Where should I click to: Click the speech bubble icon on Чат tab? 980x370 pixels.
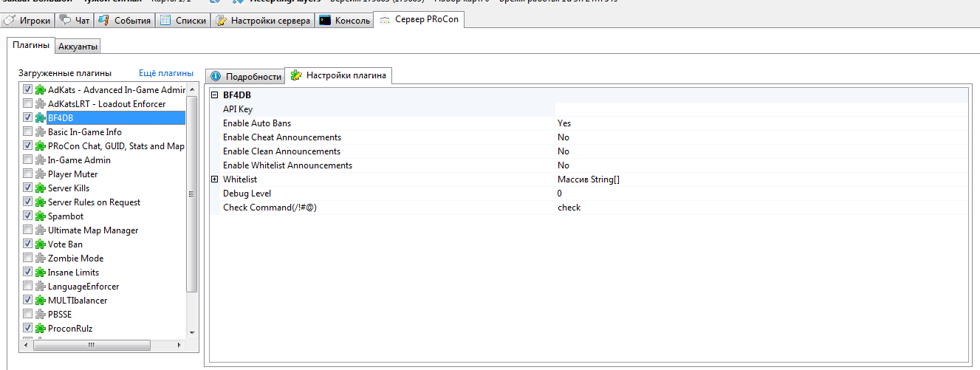[x=66, y=20]
